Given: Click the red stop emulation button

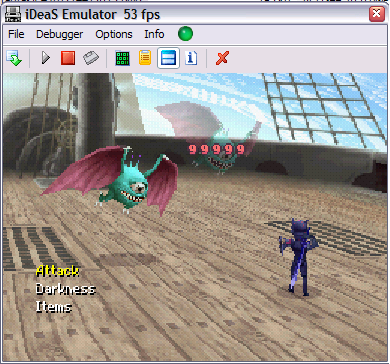Looking at the screenshot, I should click(68, 58).
